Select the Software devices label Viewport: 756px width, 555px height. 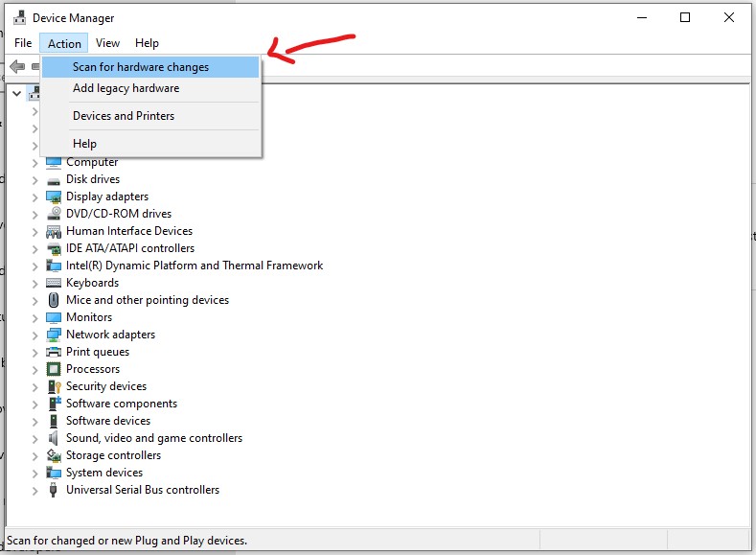[x=108, y=421]
